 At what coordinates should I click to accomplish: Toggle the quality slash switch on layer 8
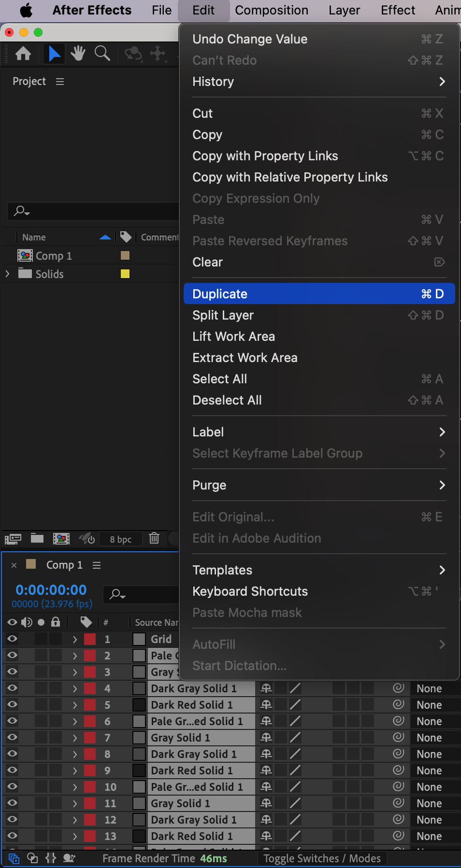(x=295, y=754)
